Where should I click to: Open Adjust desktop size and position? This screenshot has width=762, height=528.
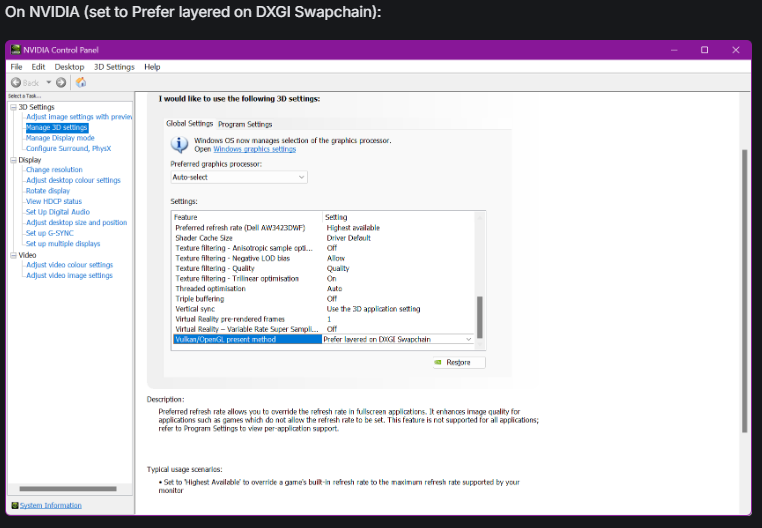(76, 223)
